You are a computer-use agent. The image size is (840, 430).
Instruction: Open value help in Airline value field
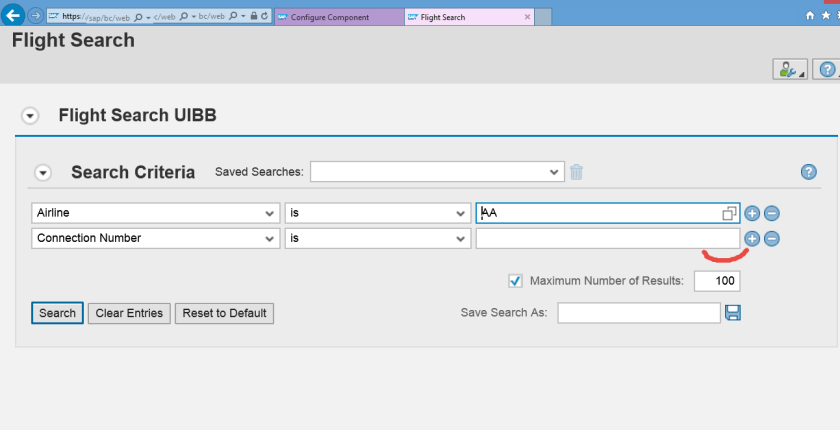point(729,213)
